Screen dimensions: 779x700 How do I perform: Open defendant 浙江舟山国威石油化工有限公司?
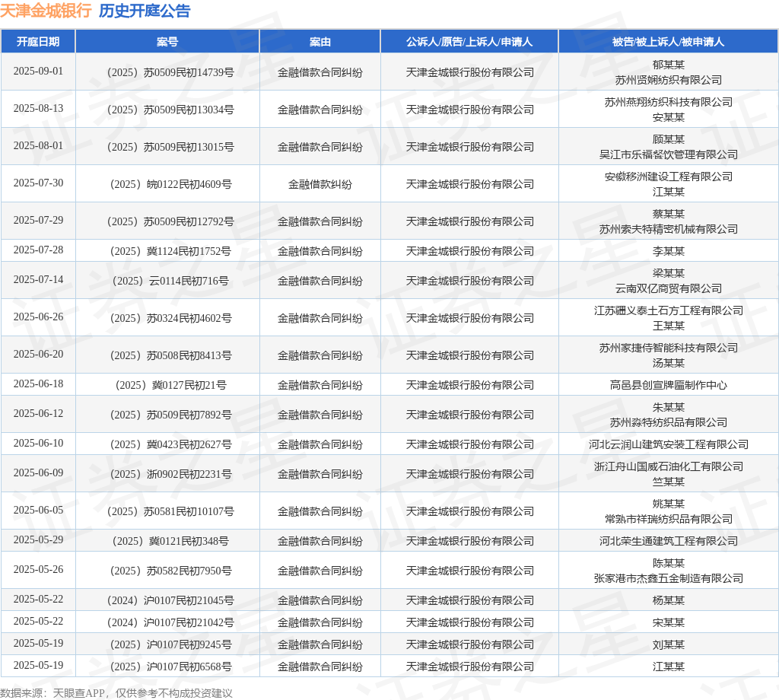pos(668,466)
